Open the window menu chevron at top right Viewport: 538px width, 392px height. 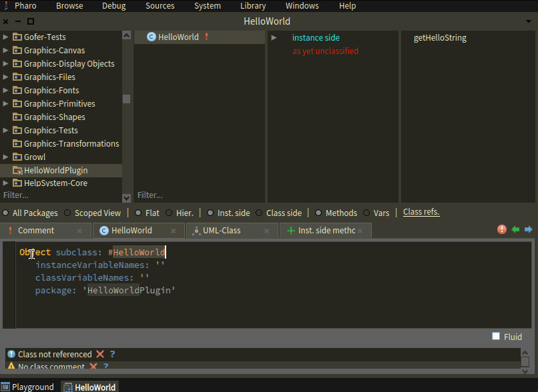tap(528, 21)
